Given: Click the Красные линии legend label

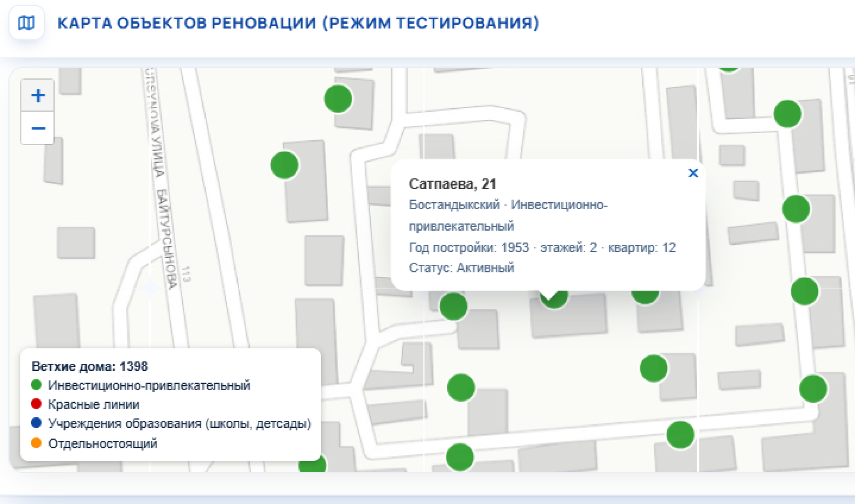Looking at the screenshot, I should click(94, 404).
